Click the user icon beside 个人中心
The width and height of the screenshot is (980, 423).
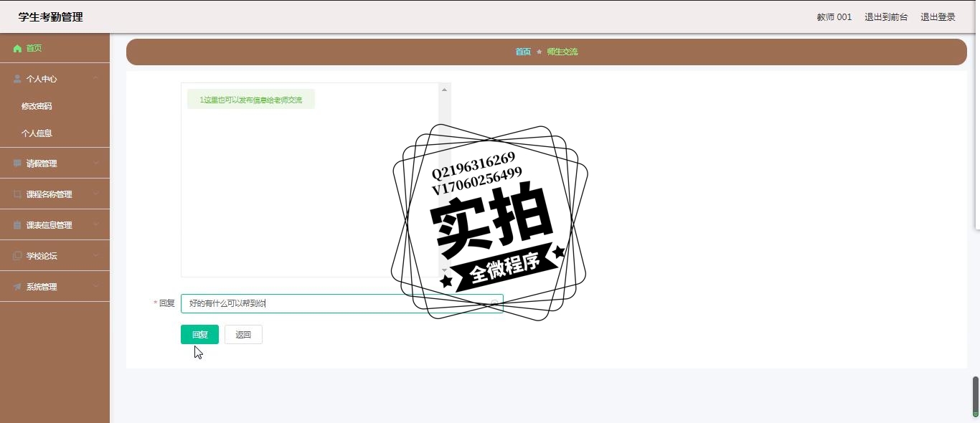[17, 79]
